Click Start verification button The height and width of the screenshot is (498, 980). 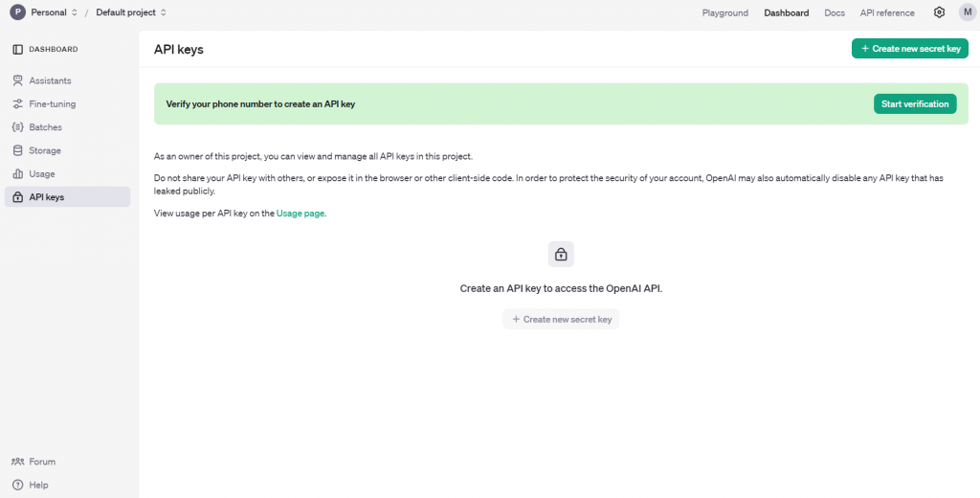[915, 103]
